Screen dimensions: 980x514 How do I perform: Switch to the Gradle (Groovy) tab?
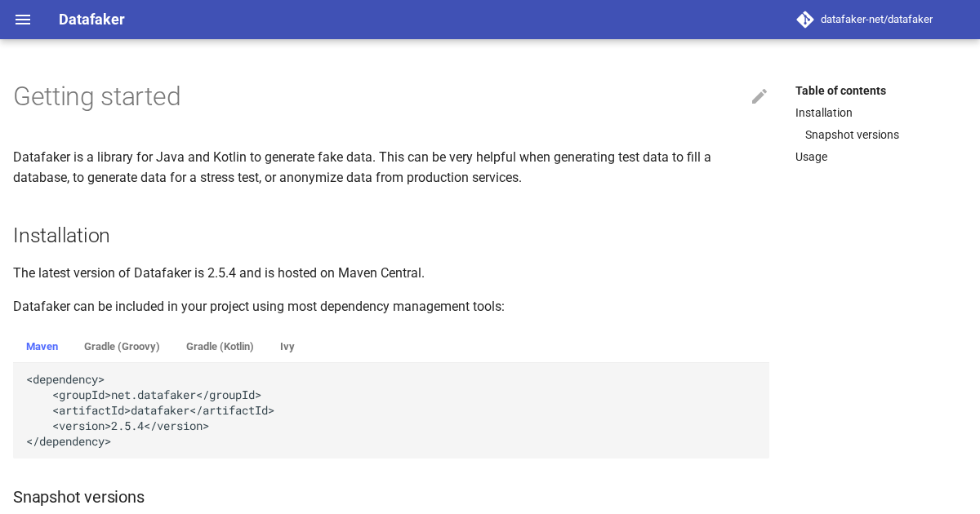point(122,347)
